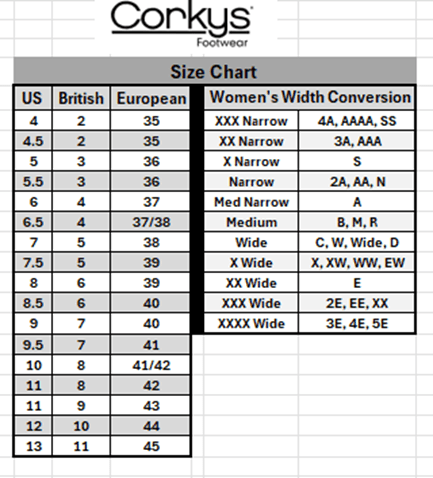Viewport: 433px width, 478px height.
Task: Select the XXX Narrow cell
Action: [x=251, y=121]
